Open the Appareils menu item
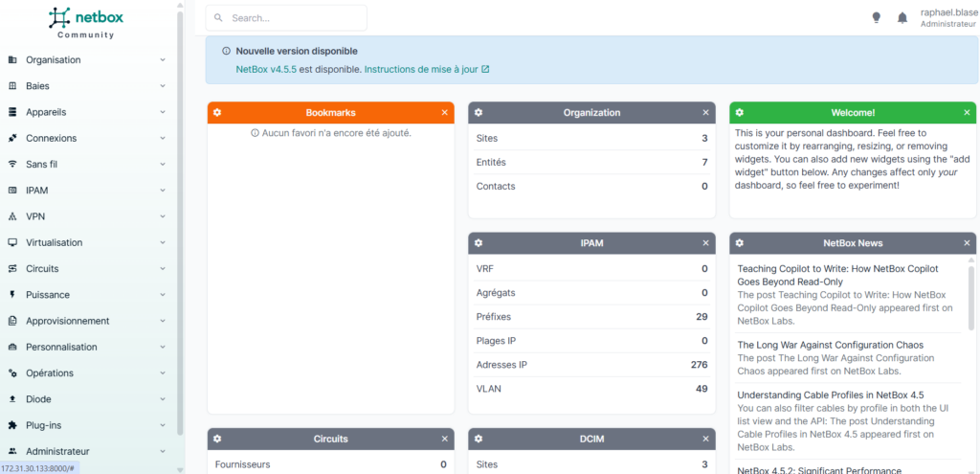The height and width of the screenshot is (474, 980). click(x=87, y=112)
